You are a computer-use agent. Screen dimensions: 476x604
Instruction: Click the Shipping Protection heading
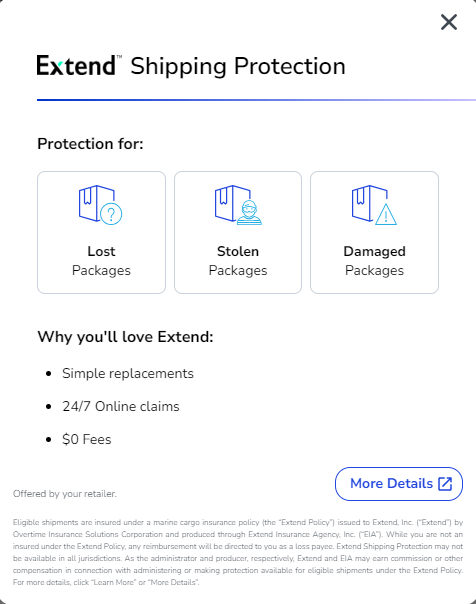pyautogui.click(x=238, y=66)
